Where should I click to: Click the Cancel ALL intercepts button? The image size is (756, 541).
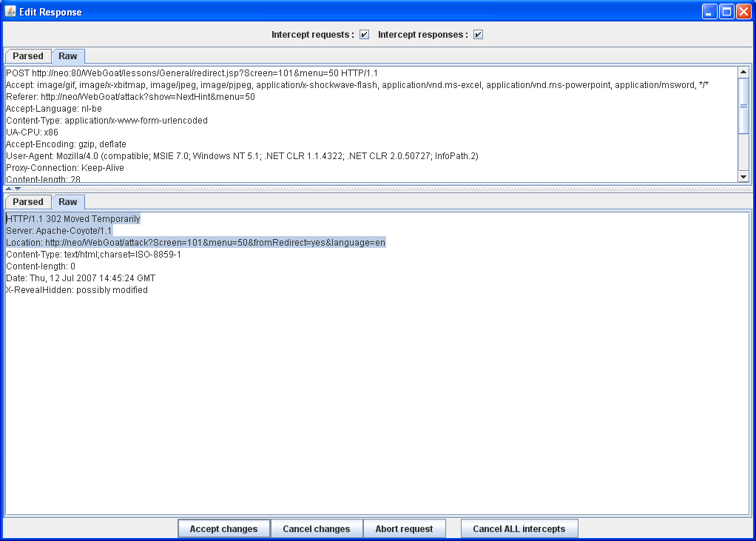pyautogui.click(x=519, y=529)
